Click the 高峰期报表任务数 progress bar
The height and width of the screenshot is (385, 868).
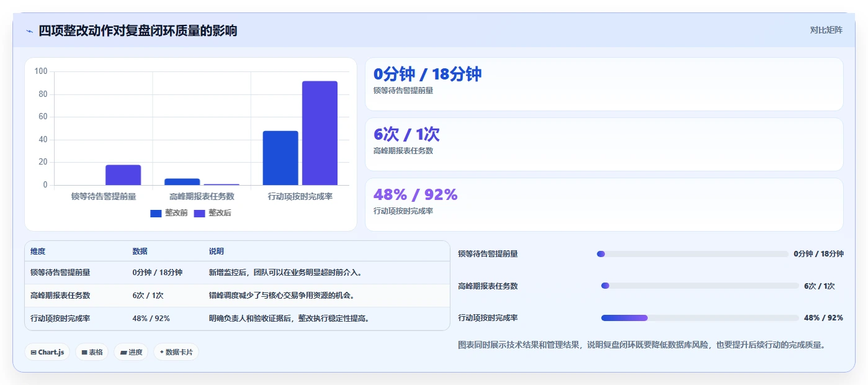pos(700,286)
